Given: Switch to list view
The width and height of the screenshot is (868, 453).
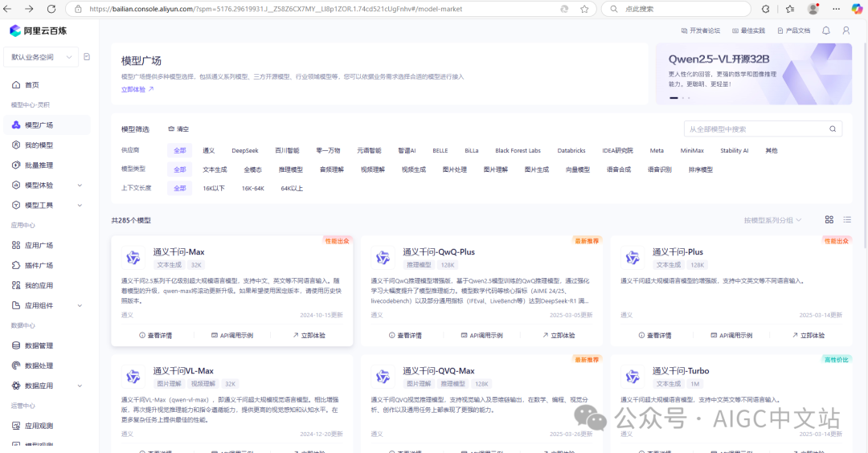Looking at the screenshot, I should [x=847, y=219].
